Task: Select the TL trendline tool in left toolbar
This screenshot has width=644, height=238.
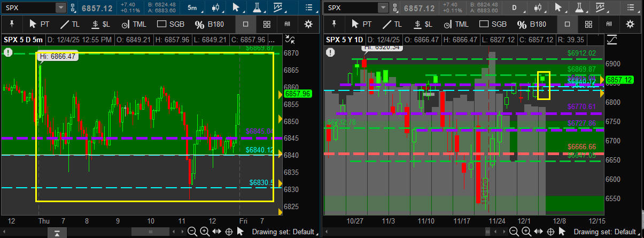Action: (x=69, y=24)
